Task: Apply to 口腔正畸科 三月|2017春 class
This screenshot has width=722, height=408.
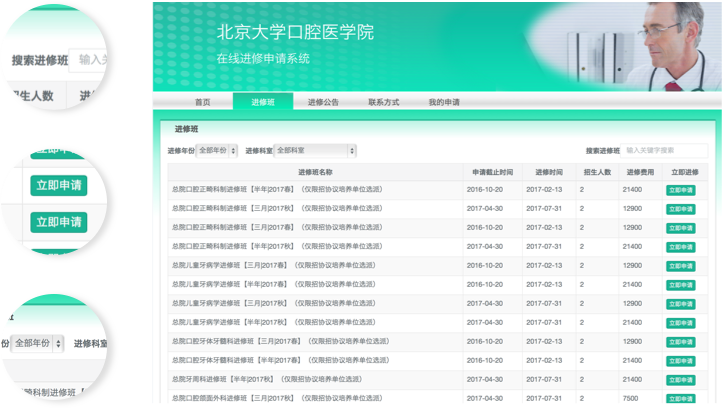Action: tap(681, 228)
